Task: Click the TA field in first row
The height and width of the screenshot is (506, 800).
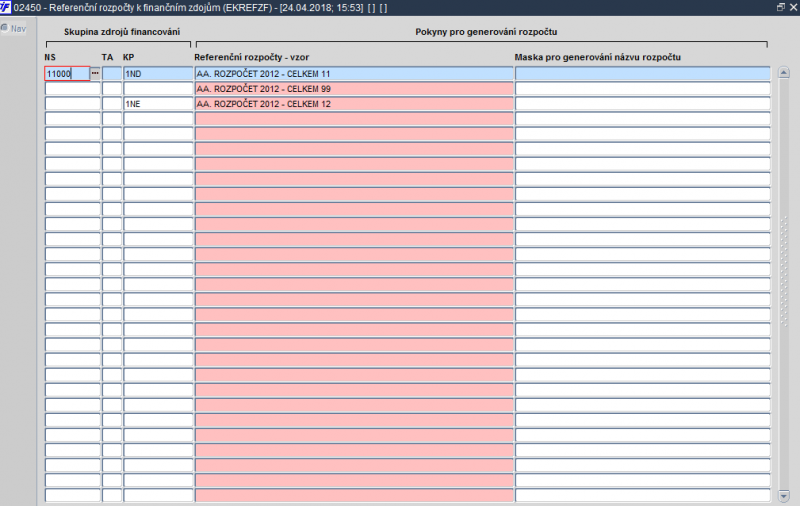Action: click(x=112, y=73)
